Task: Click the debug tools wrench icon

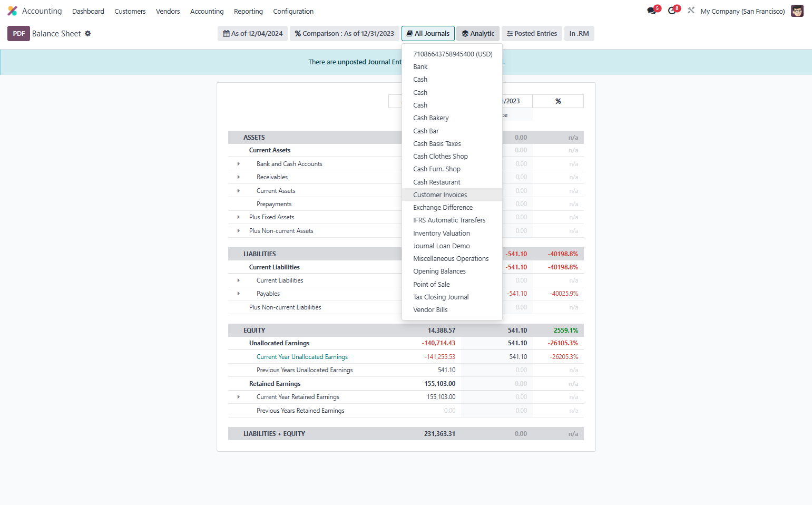Action: tap(691, 11)
